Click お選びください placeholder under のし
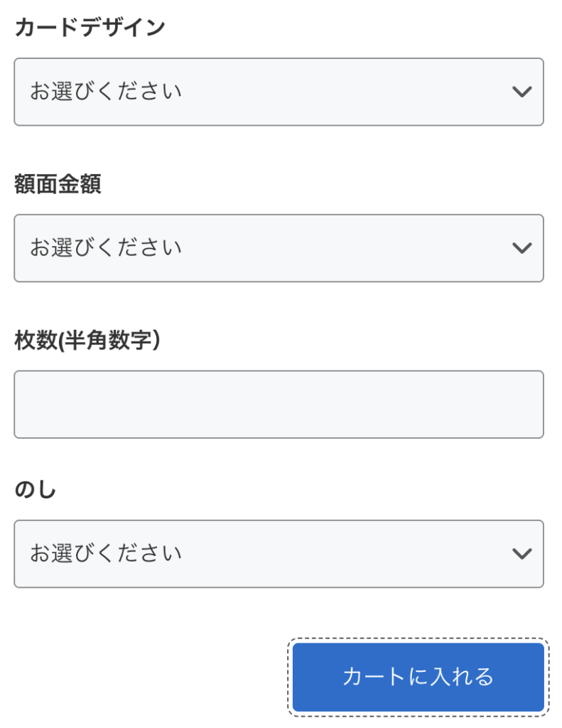 (x=106, y=554)
